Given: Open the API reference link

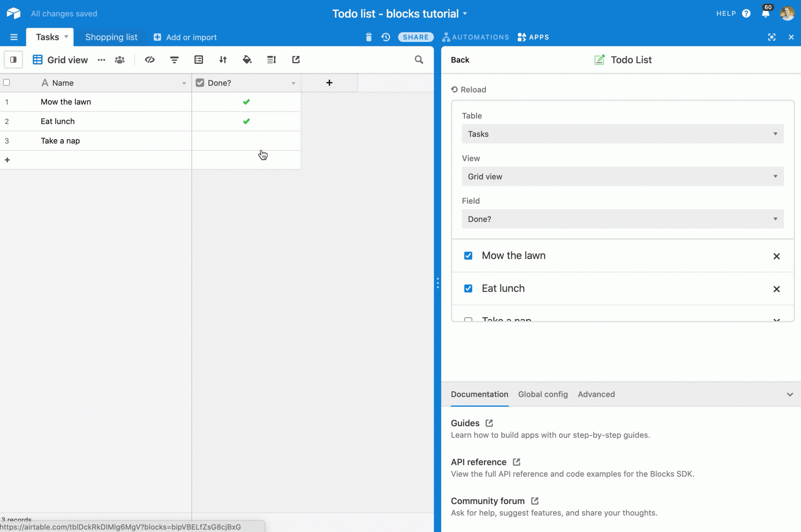Looking at the screenshot, I should point(478,462).
